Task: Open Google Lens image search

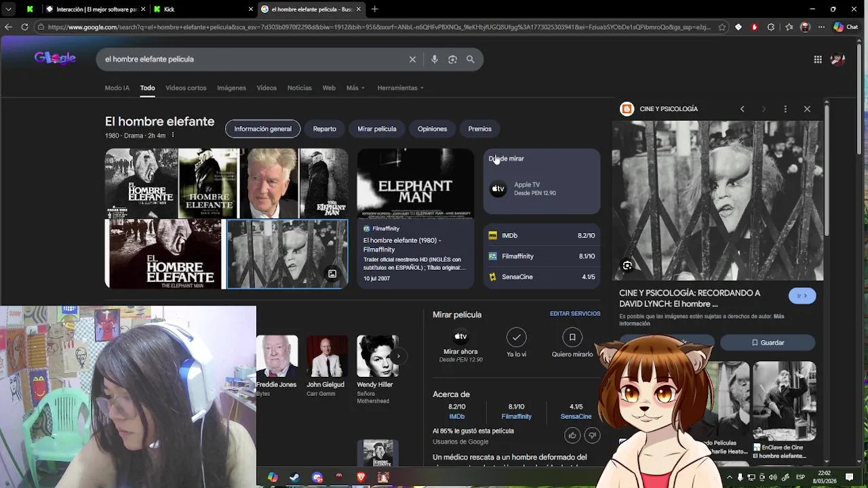Action: tap(452, 60)
